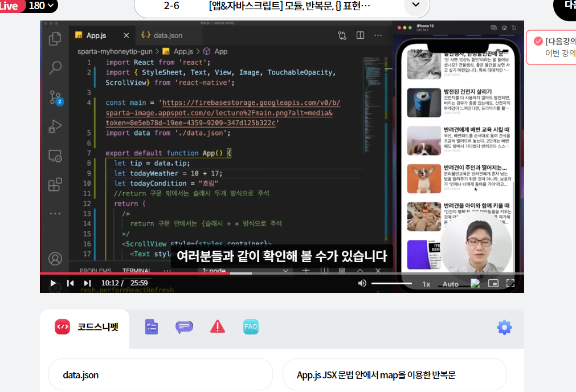Skip to next video

tap(87, 283)
